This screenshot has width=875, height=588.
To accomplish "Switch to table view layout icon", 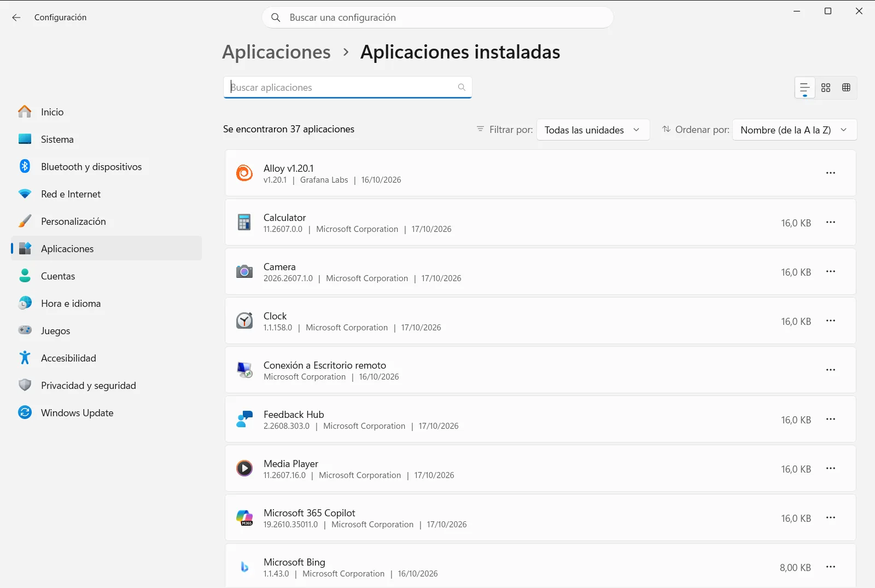I will pos(846,88).
